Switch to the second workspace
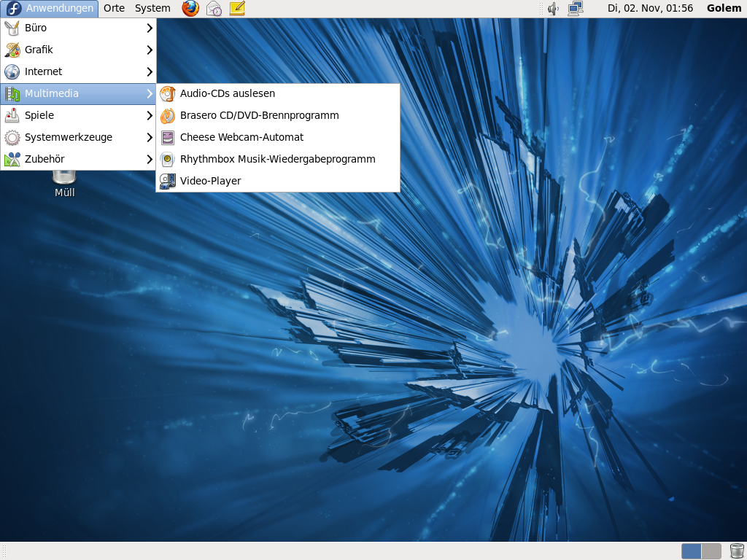Screen dimensions: 747x560 point(711,551)
